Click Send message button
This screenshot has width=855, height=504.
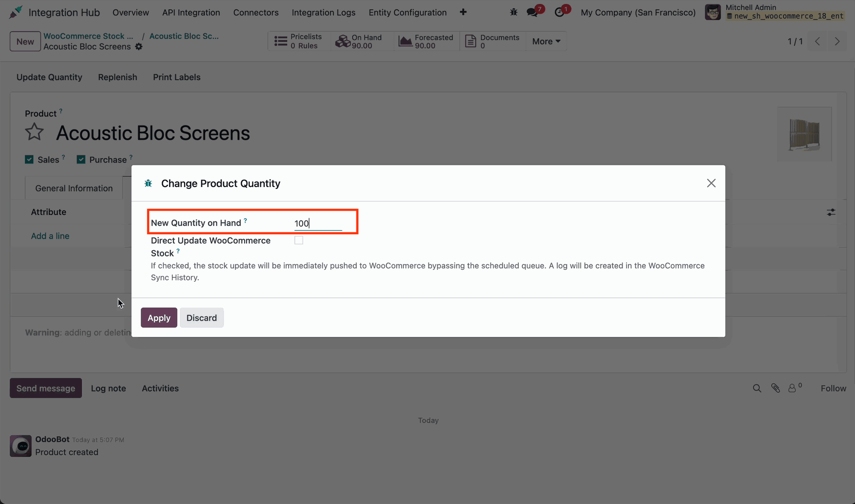click(46, 388)
